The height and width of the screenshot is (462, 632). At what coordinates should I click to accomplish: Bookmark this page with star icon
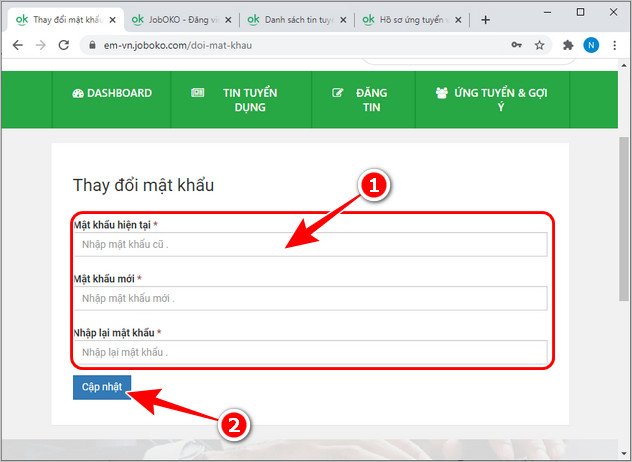540,45
